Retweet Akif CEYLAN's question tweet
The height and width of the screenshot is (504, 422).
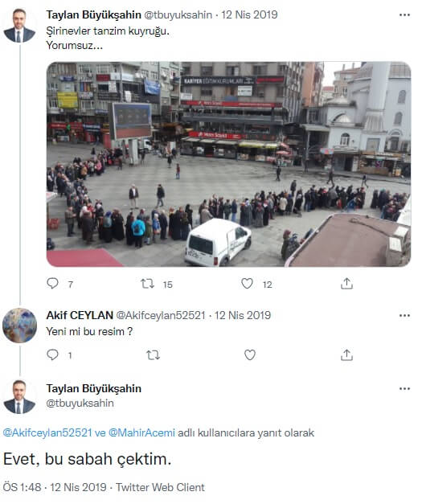[x=153, y=355]
